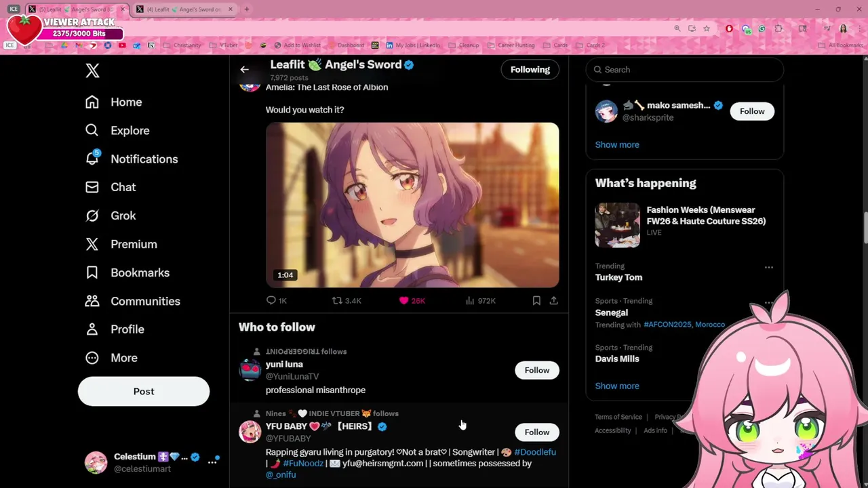
Task: Open the Chrome three-dot menu
Action: pos(860,28)
